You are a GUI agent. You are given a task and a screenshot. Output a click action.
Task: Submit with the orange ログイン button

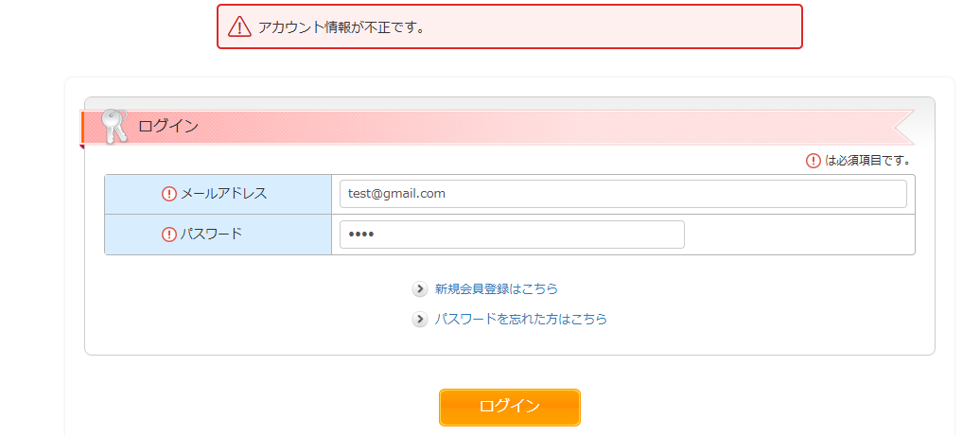[x=509, y=407]
